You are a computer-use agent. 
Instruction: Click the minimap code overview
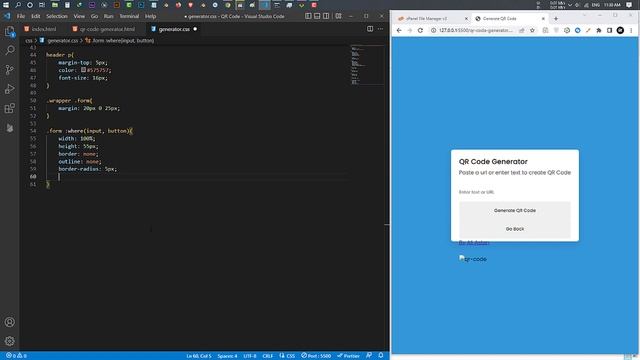[367, 64]
